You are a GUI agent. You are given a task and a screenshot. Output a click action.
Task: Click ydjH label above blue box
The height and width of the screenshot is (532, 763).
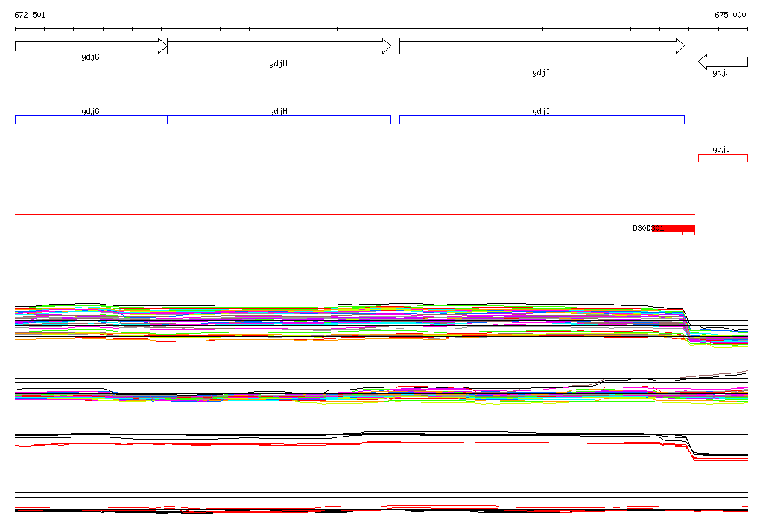(279, 112)
